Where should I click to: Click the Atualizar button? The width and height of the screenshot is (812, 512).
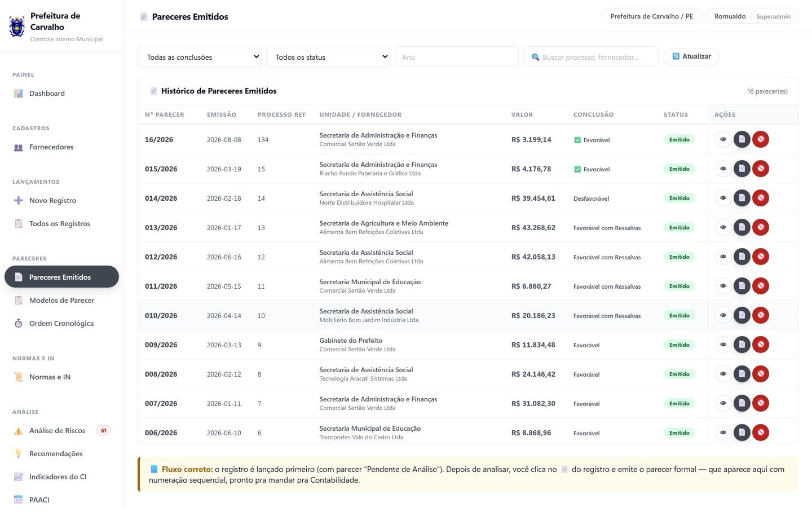[x=691, y=56]
